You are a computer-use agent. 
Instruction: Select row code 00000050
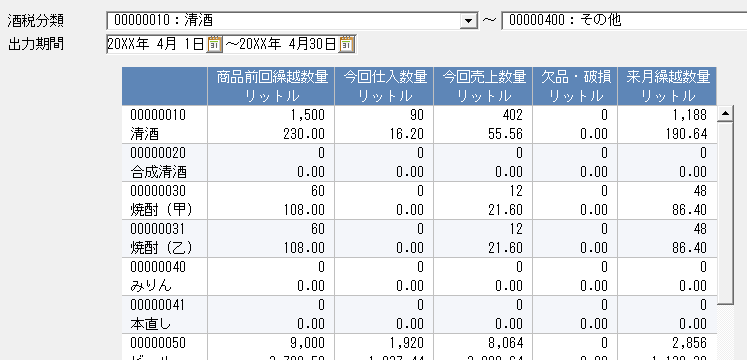158,343
